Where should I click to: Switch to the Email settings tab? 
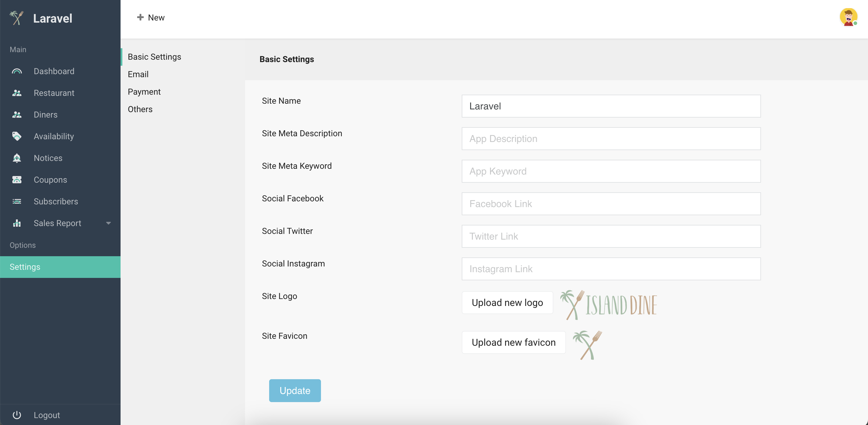[138, 74]
